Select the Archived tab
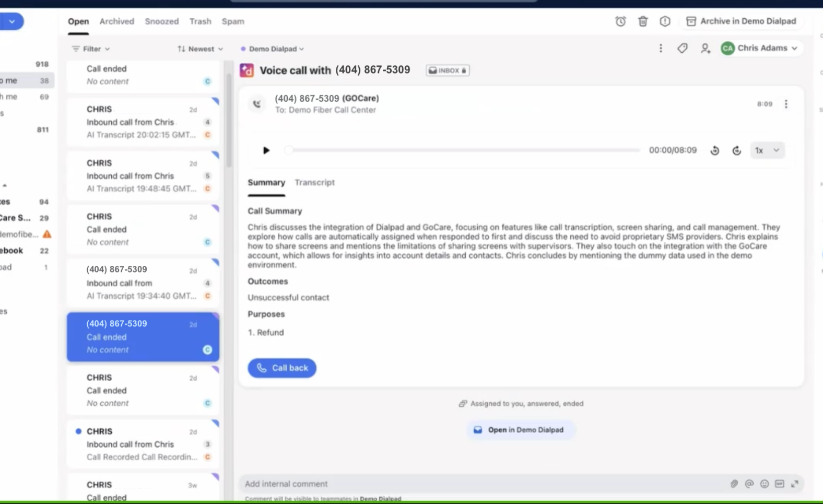This screenshot has width=823, height=504. click(117, 21)
